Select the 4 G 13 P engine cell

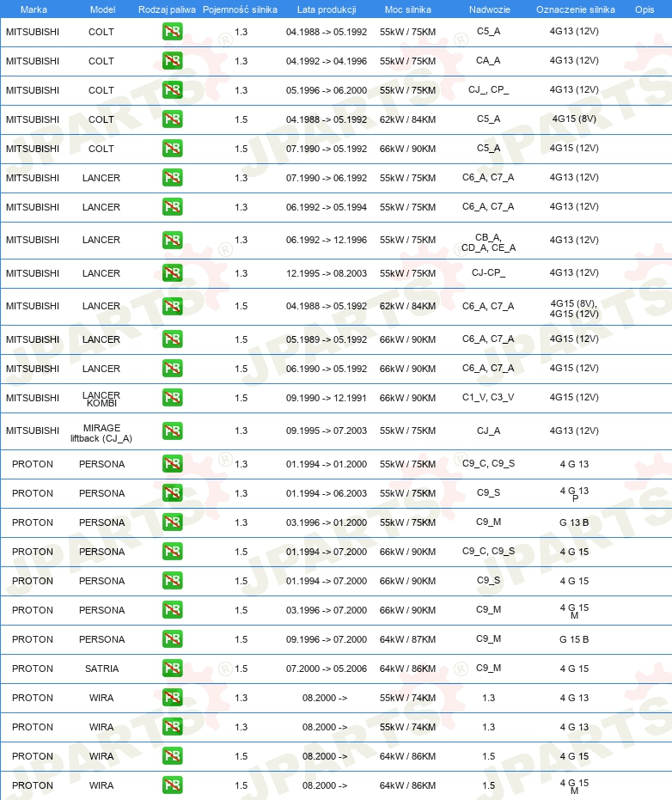[574, 494]
